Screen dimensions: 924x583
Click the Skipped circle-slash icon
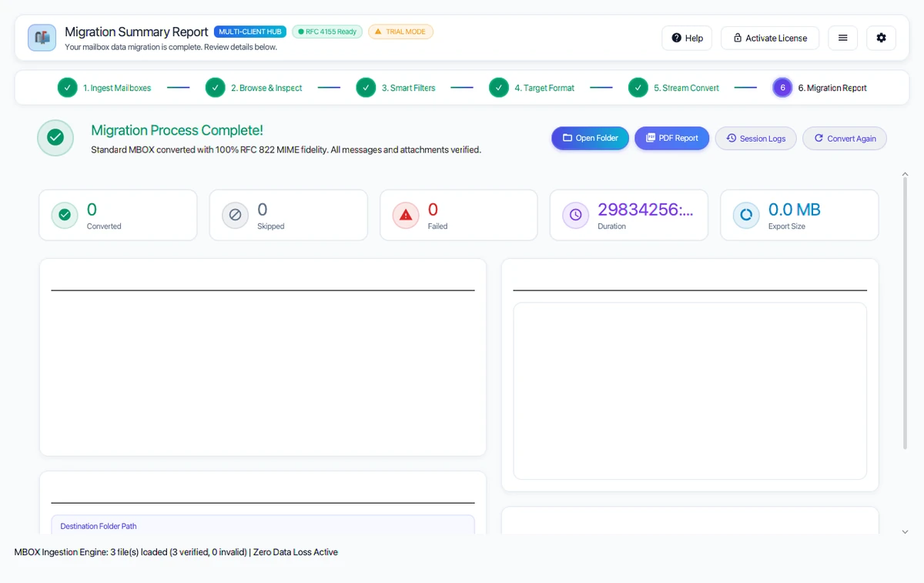tap(235, 216)
